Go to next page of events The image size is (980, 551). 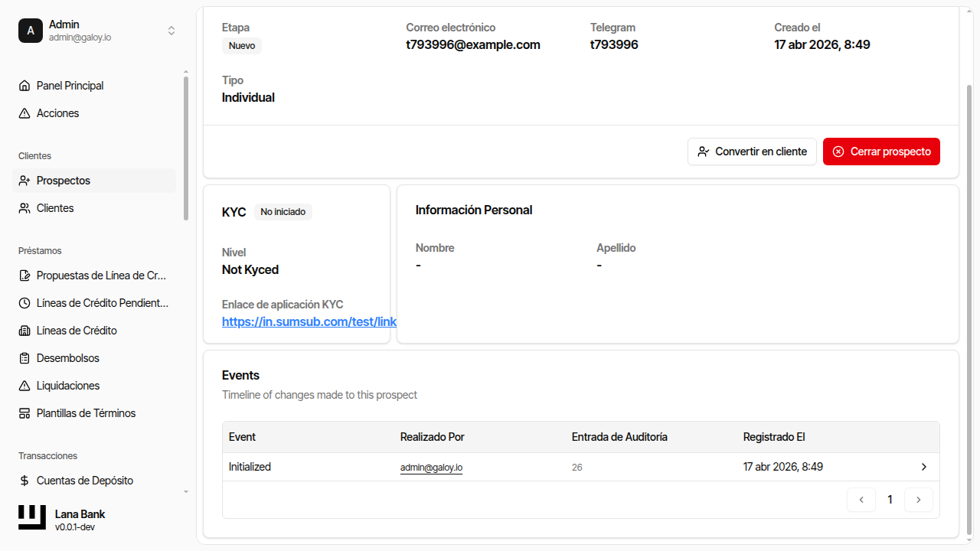coord(918,499)
